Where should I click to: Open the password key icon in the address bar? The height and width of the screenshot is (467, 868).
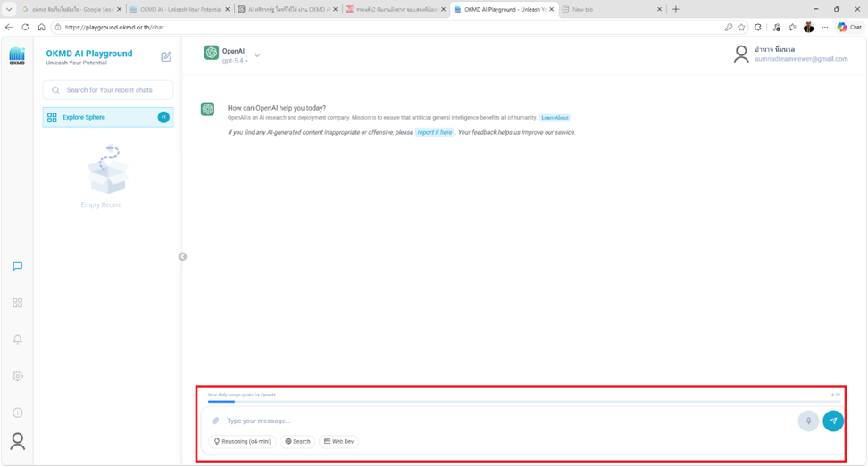[729, 27]
